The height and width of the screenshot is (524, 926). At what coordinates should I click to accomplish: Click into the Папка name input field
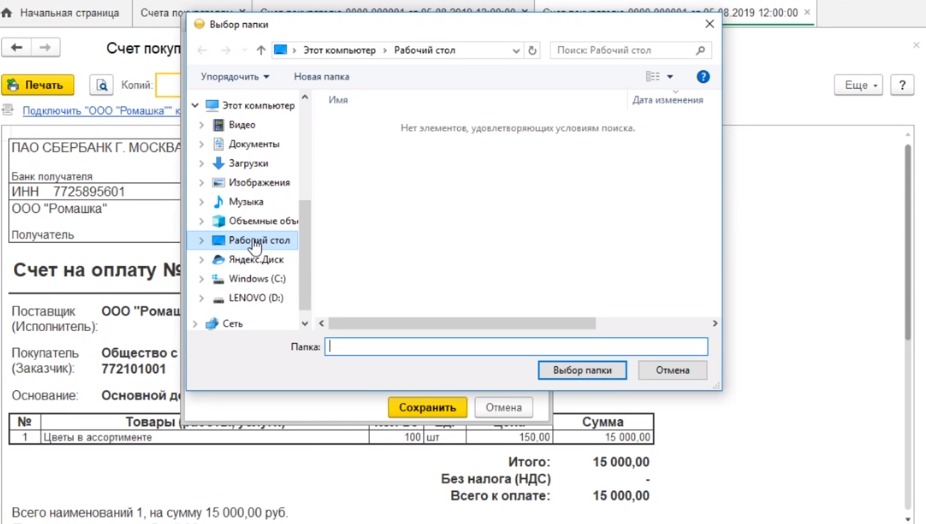tap(516, 347)
